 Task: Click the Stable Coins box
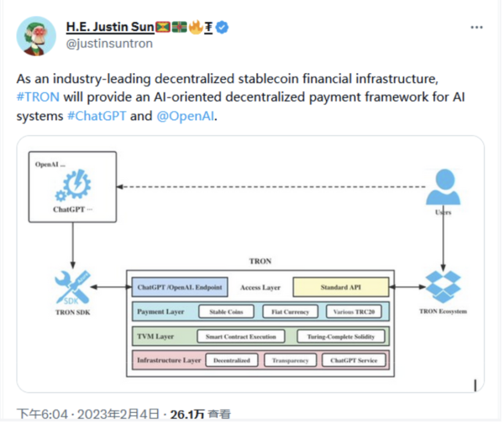click(x=226, y=312)
